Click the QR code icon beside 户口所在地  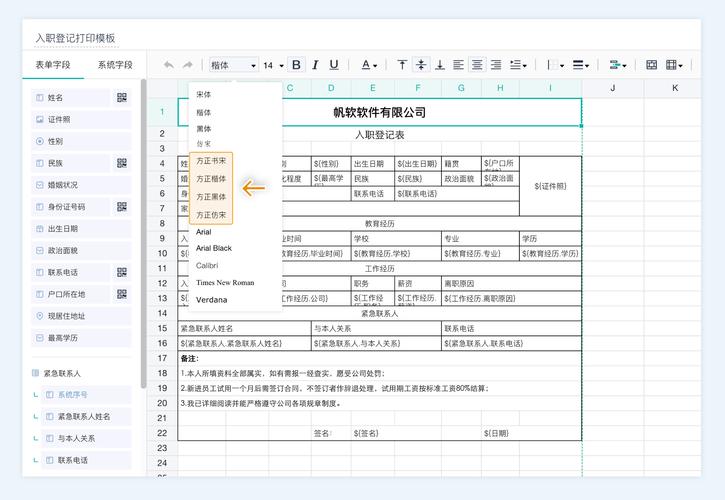pos(122,294)
